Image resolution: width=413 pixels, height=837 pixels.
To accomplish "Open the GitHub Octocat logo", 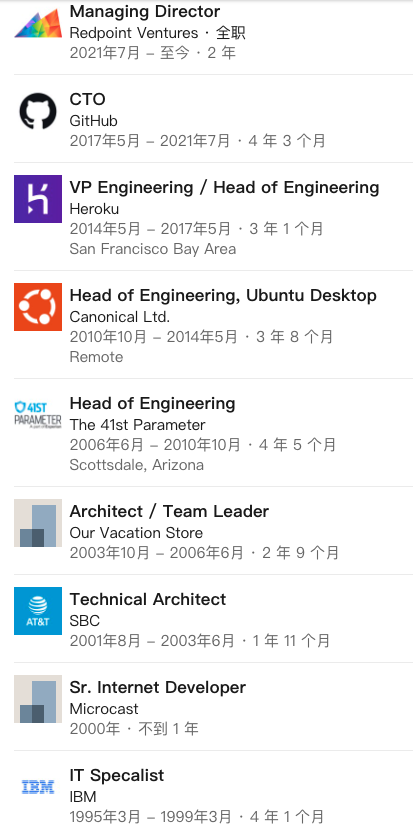I will point(38,111).
